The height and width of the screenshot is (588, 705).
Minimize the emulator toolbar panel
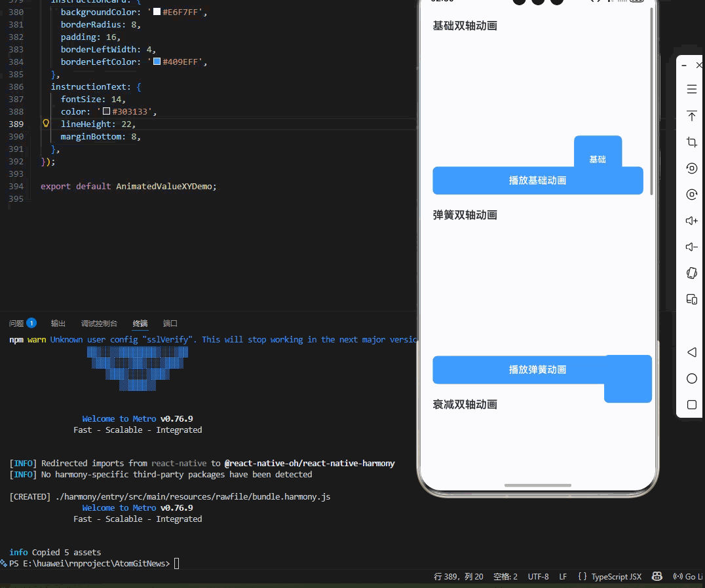684,65
